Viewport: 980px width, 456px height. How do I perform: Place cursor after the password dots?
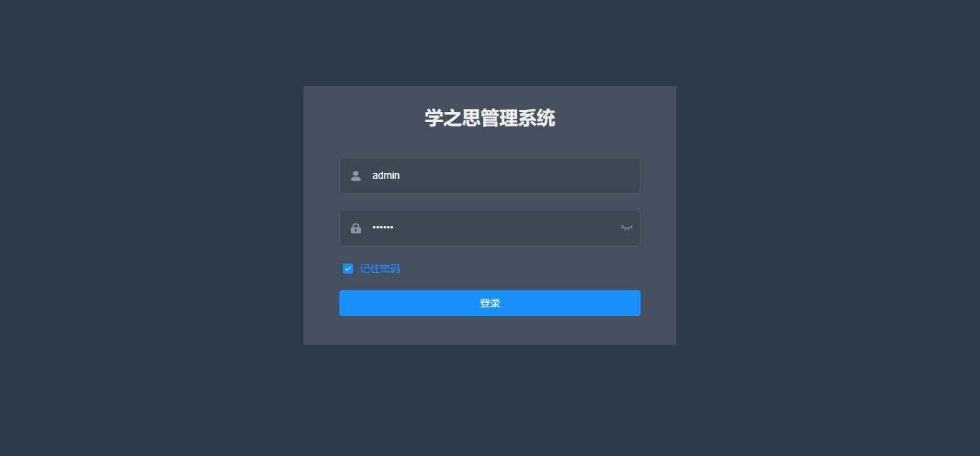tap(395, 228)
